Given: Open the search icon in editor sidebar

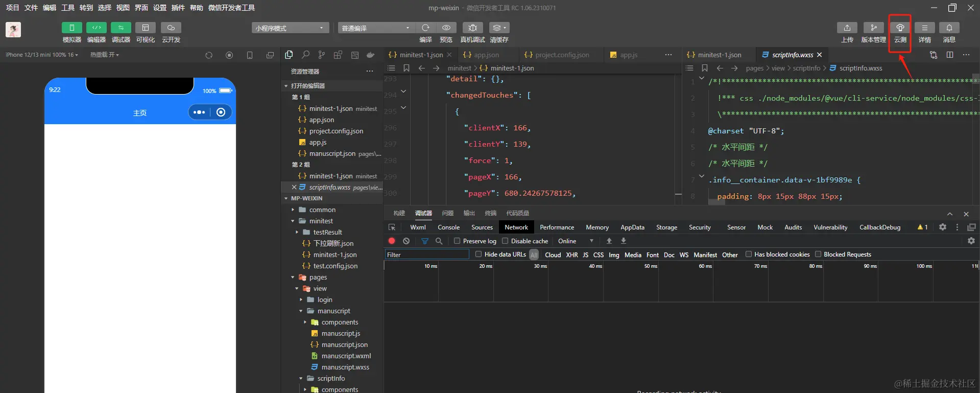Looking at the screenshot, I should coord(305,55).
